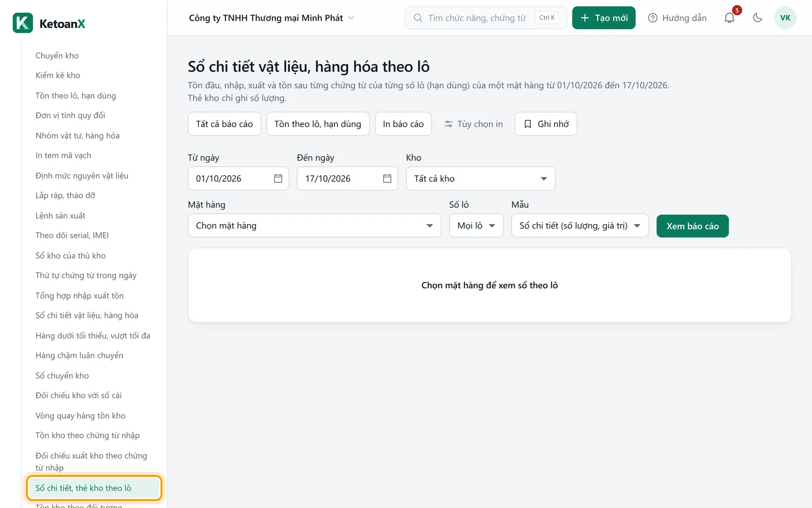Open the Kho warehouse dropdown
Image resolution: width=812 pixels, height=508 pixels.
pyautogui.click(x=481, y=178)
